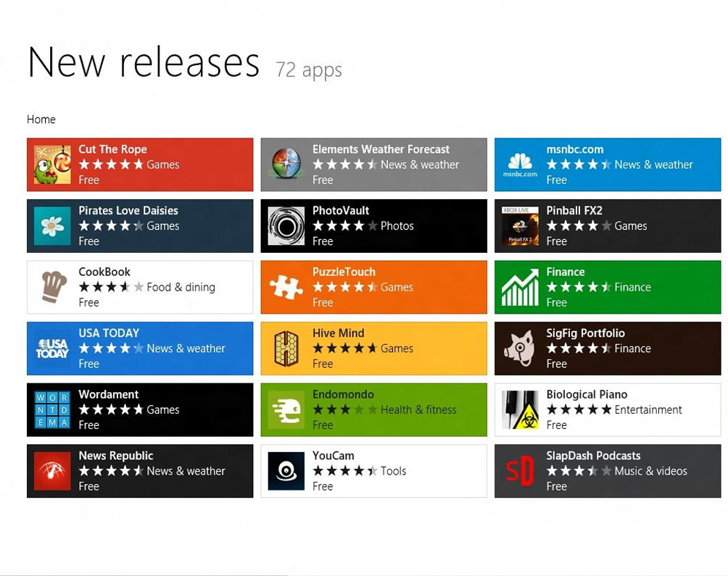Open the Pinball FX2 Xbox Live icon
This screenshot has height=576, width=728.
coord(521,226)
